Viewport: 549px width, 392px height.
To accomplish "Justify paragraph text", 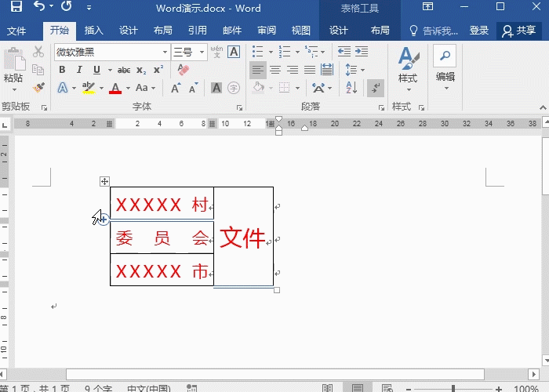I will pyautogui.click(x=310, y=70).
